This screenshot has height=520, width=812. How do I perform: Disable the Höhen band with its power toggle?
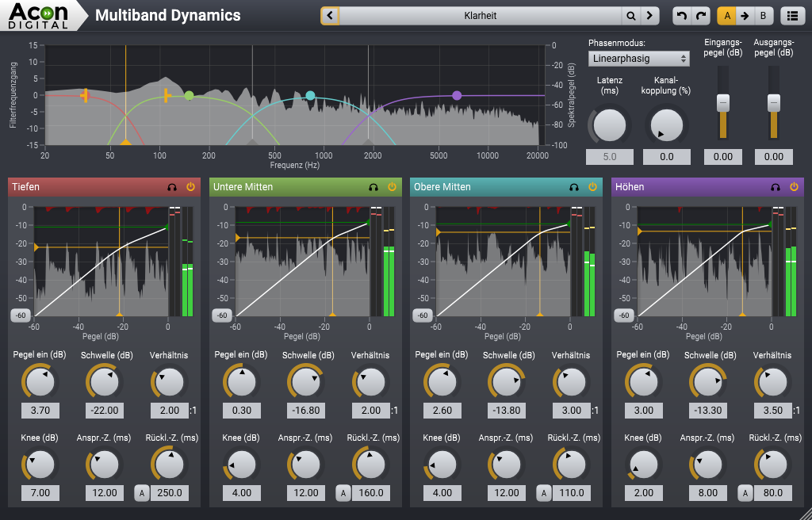tap(793, 187)
